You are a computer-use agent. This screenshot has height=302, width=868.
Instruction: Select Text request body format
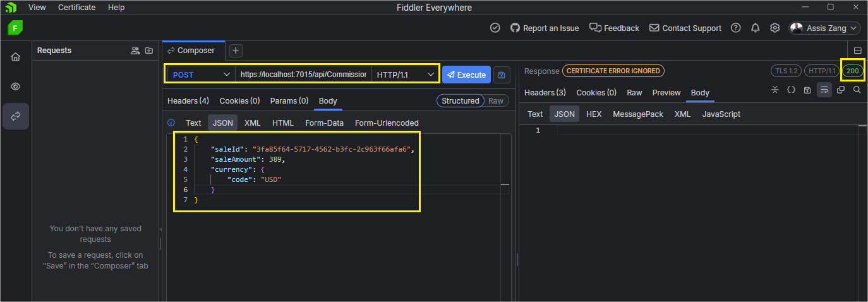pyautogui.click(x=193, y=123)
